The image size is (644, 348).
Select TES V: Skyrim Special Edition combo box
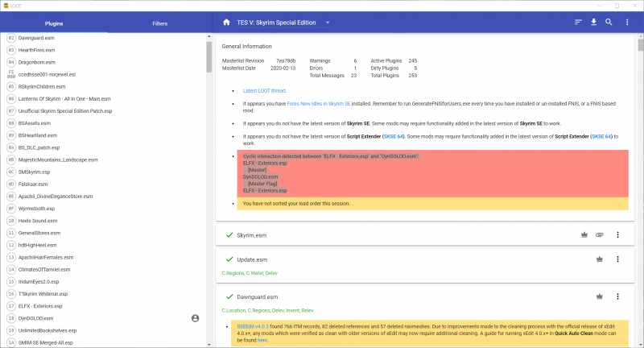tap(283, 23)
